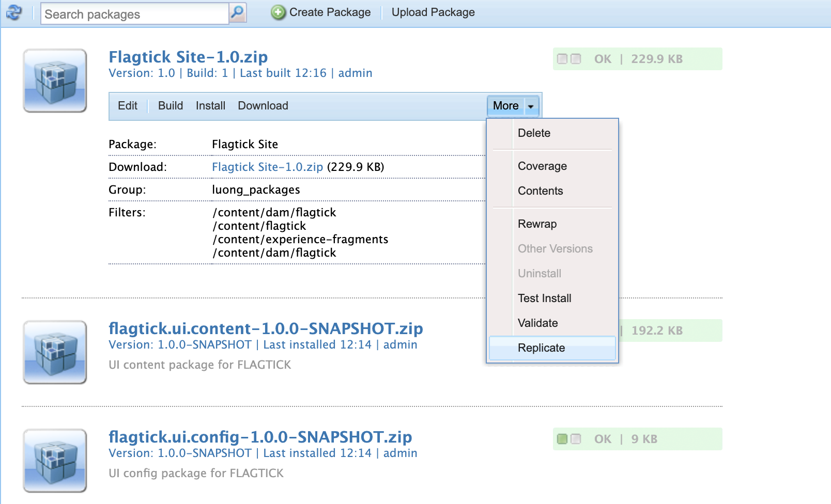Select Delete in the More menu
The image size is (831, 504).
click(534, 133)
